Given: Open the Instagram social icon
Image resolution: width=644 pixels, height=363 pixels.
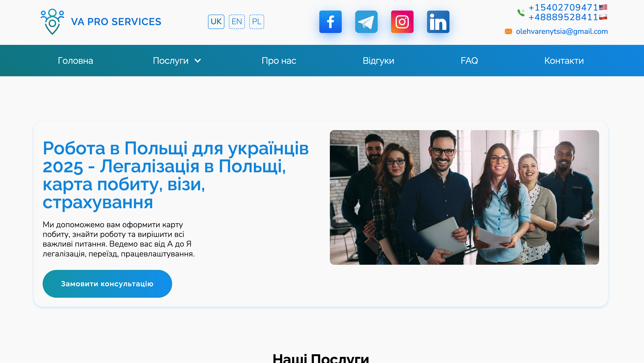Looking at the screenshot, I should click(402, 22).
